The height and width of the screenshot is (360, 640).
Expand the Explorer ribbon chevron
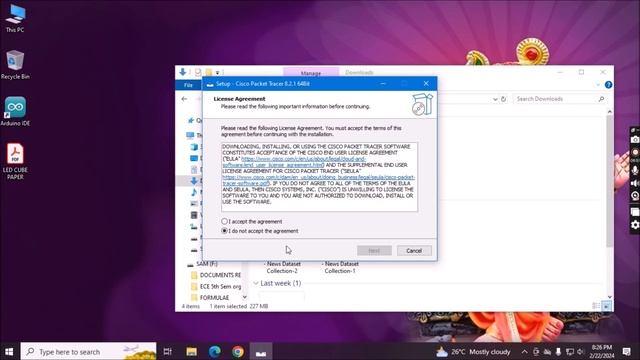click(x=598, y=85)
